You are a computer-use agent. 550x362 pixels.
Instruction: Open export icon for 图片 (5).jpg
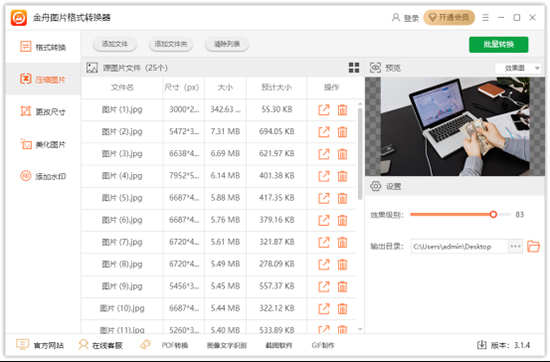[x=324, y=198]
